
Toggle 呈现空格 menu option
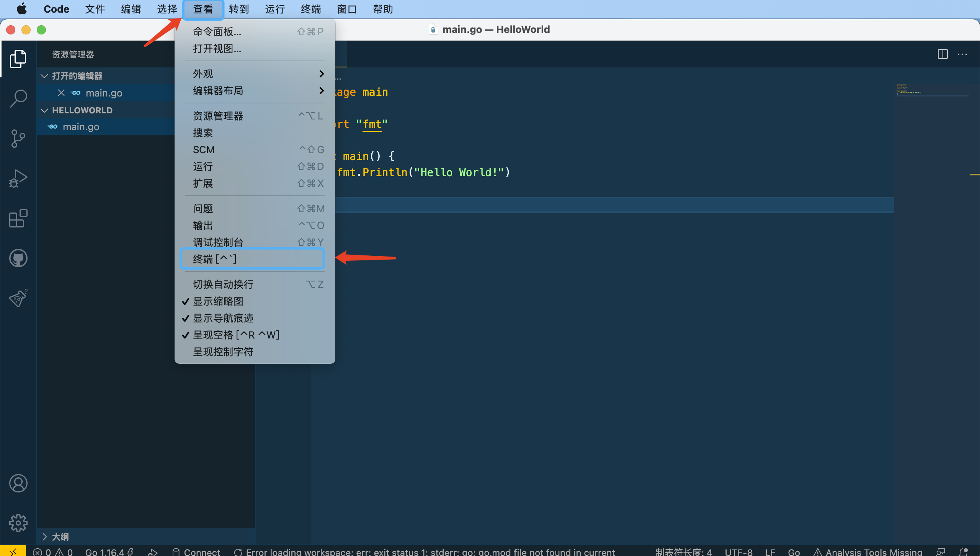tap(236, 335)
